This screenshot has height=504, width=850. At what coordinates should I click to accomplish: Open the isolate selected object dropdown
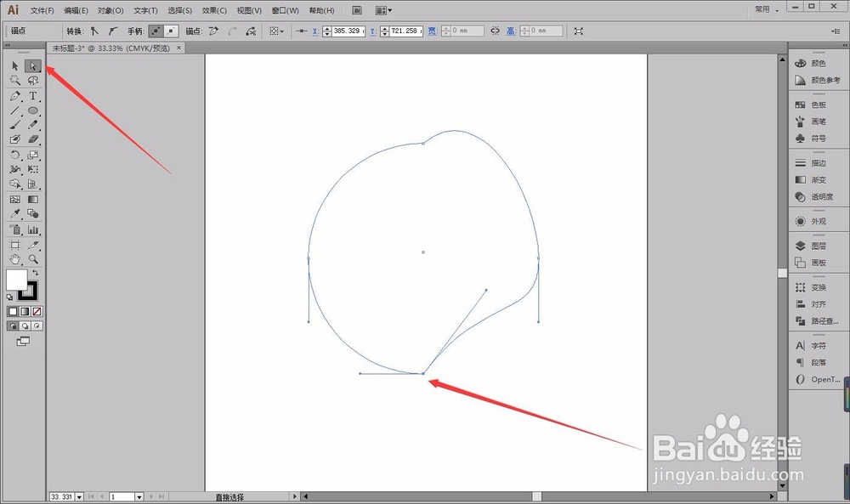coord(277,31)
